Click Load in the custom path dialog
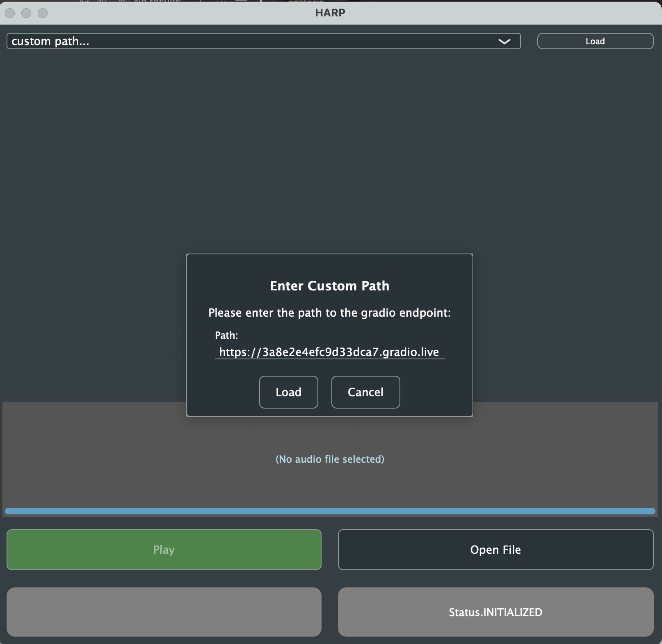 (x=288, y=392)
